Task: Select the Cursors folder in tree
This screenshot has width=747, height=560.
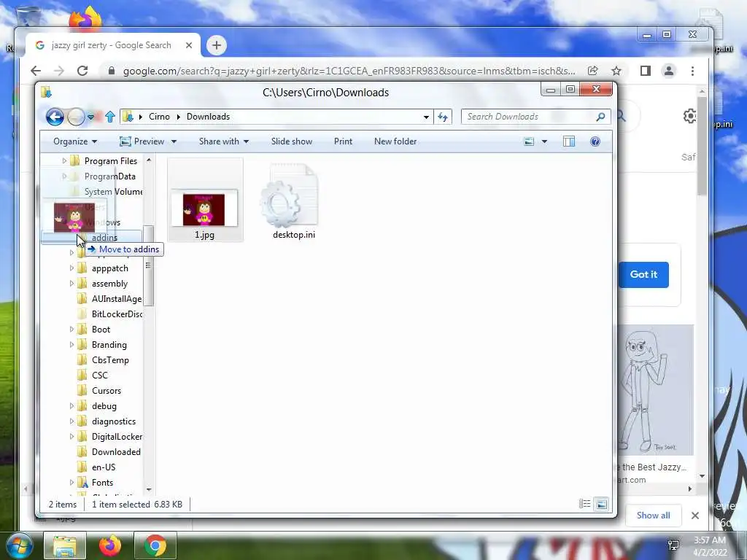Action: point(107,391)
